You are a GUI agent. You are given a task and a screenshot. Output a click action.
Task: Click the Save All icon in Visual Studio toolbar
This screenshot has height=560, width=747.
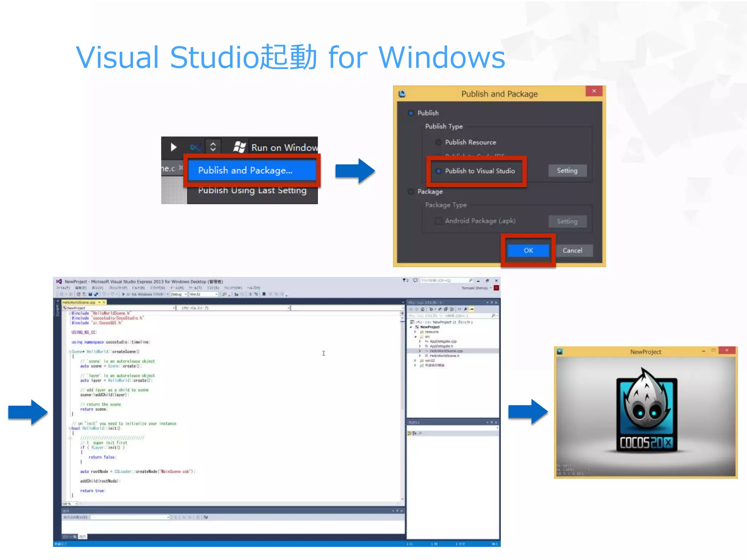tap(96, 294)
